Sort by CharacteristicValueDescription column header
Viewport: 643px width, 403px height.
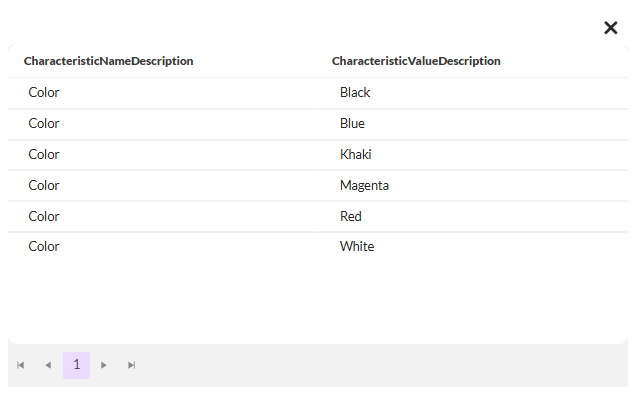pyautogui.click(x=416, y=61)
